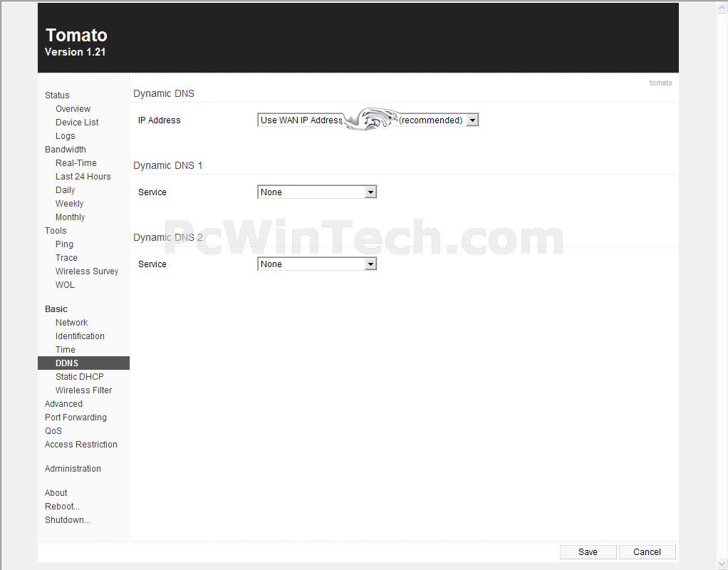The image size is (728, 570).
Task: Click the browser scrollbar down arrow
Action: 722,564
